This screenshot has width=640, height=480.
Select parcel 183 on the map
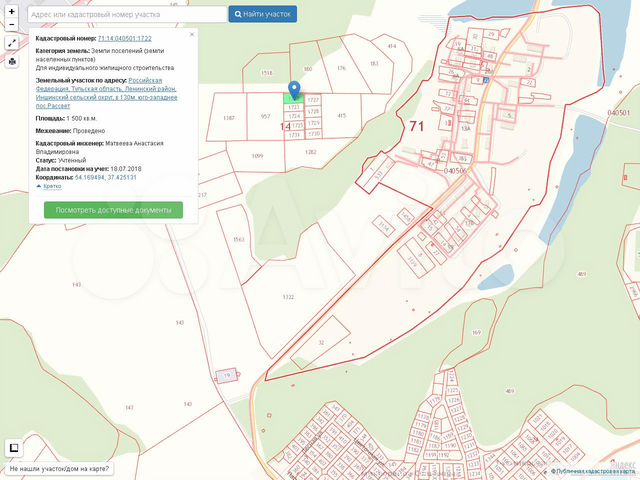(374, 64)
